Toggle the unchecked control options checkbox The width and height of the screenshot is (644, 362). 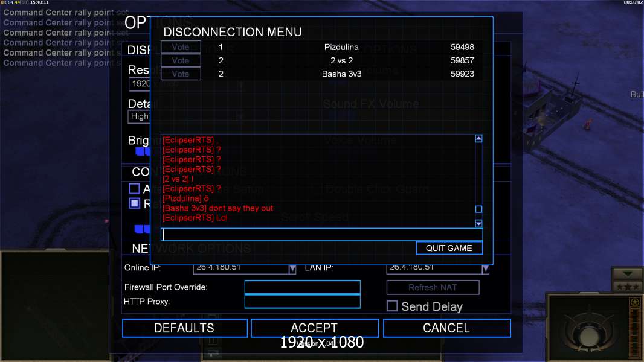tap(134, 189)
